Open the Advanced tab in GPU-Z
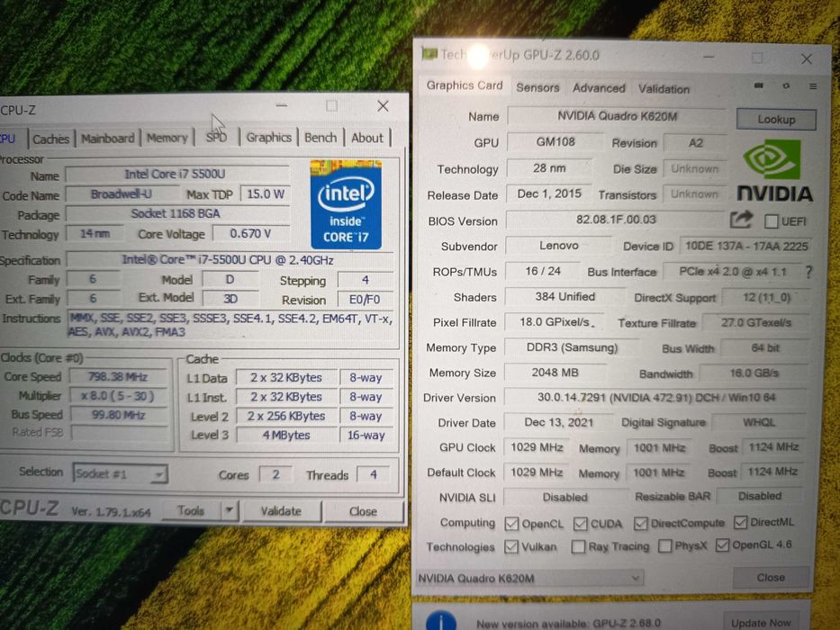Image resolution: width=840 pixels, height=630 pixels. point(599,88)
